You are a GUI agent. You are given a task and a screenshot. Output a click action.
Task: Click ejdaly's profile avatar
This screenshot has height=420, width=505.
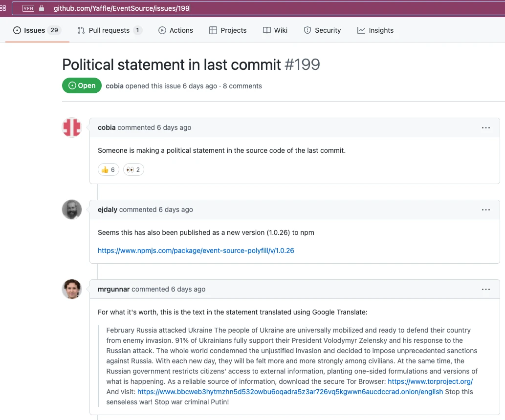(72, 210)
